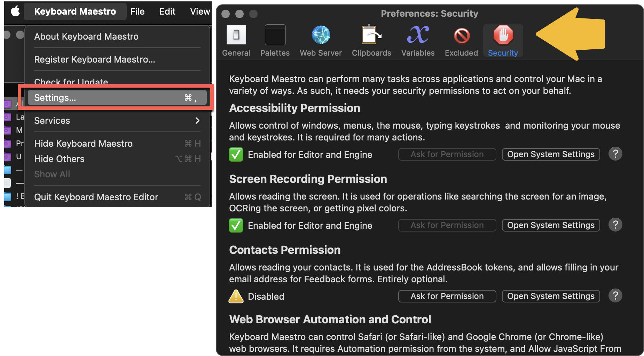Screen dimensions: 644x356
Task: Click the Web Browser Automation and Control heading
Action: click(x=330, y=319)
